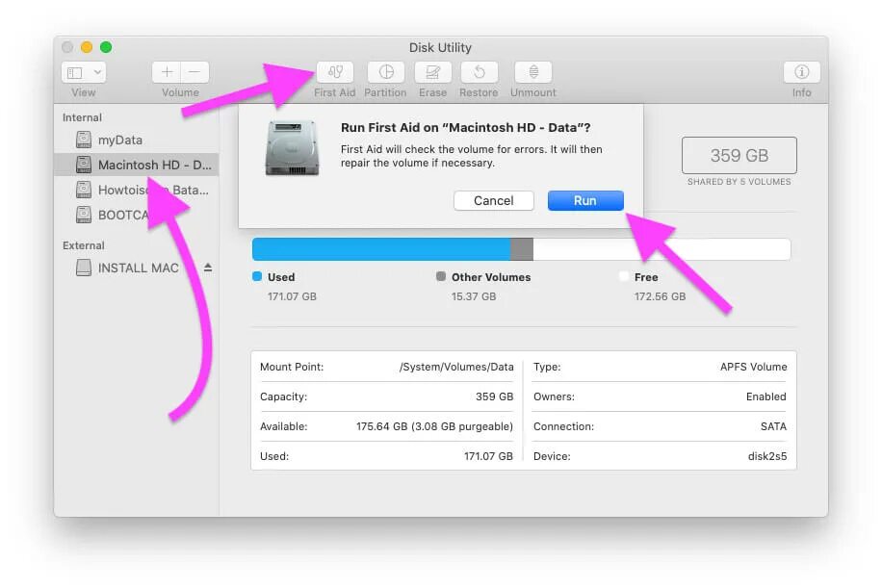Open the View dropdown chevron

coord(97,72)
